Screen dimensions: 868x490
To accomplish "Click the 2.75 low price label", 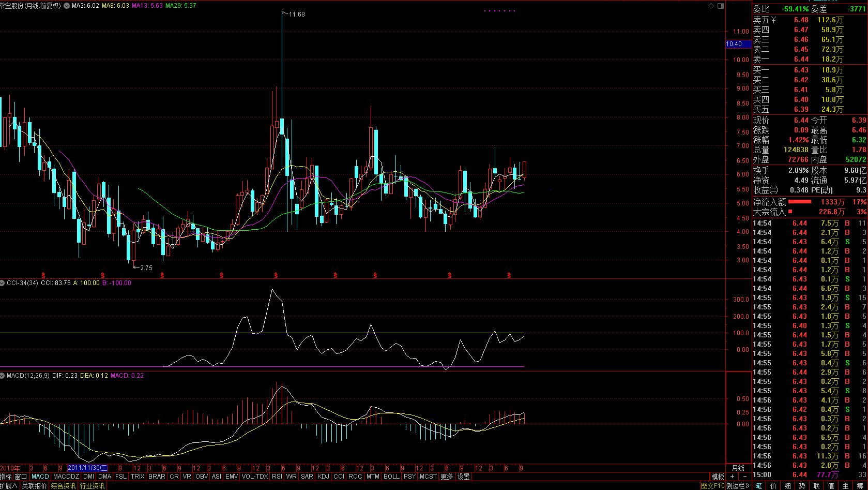I will pyautogui.click(x=146, y=268).
